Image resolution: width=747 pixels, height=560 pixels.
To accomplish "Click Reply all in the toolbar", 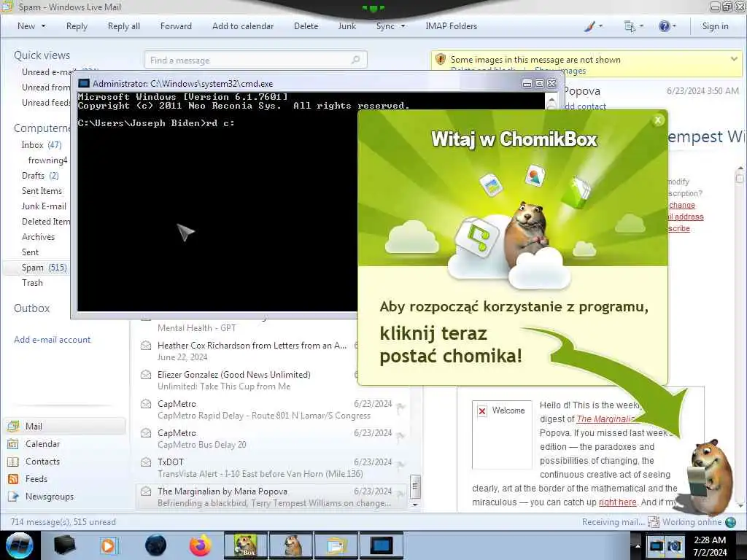I will [124, 26].
